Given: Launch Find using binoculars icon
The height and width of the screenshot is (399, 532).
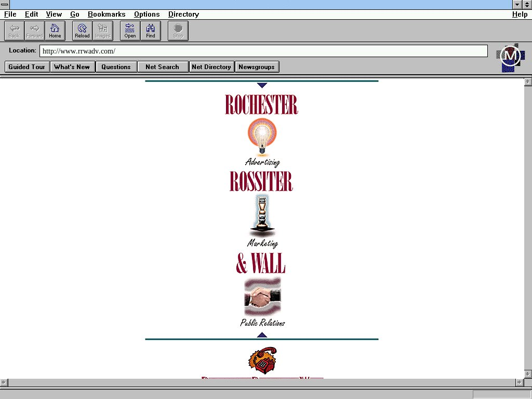Looking at the screenshot, I should click(x=150, y=31).
